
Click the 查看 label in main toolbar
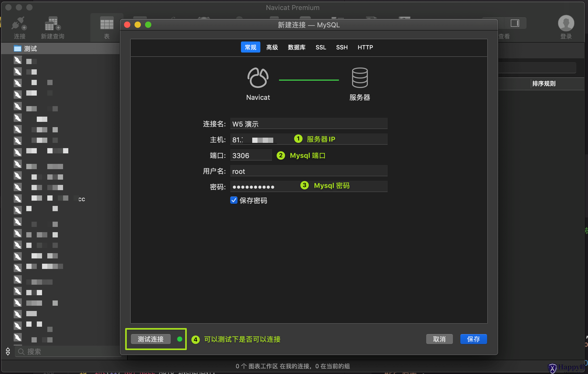504,36
